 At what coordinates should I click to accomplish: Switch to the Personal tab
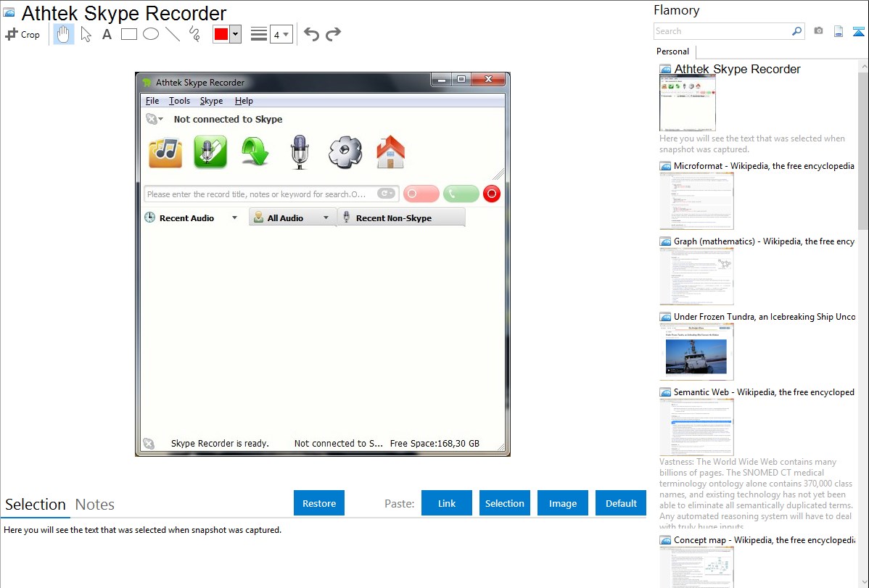[x=673, y=51]
